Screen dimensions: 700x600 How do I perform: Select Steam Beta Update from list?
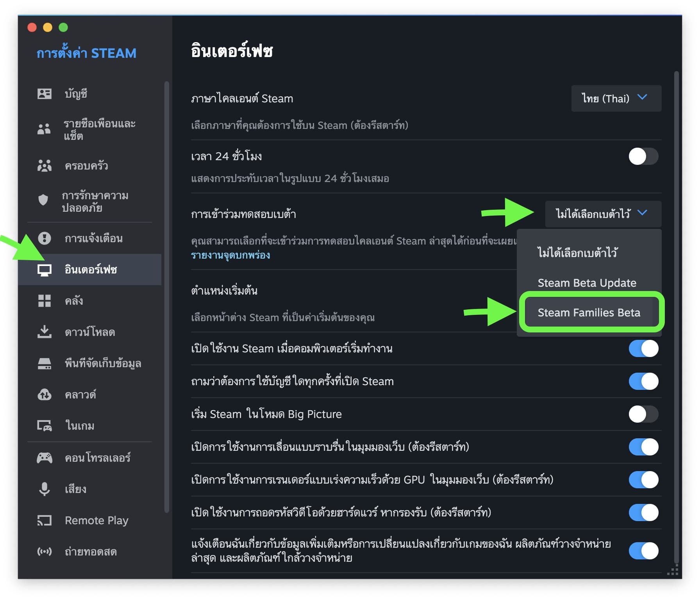tap(587, 283)
